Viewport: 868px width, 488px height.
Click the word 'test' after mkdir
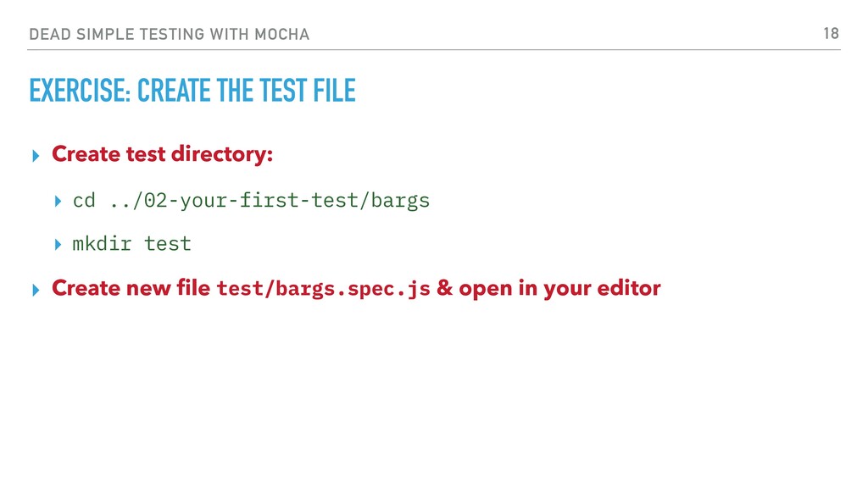pos(168,244)
